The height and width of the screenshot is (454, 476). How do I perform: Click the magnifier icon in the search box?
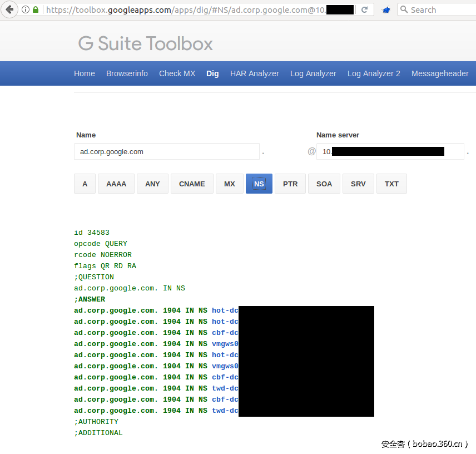coord(404,9)
